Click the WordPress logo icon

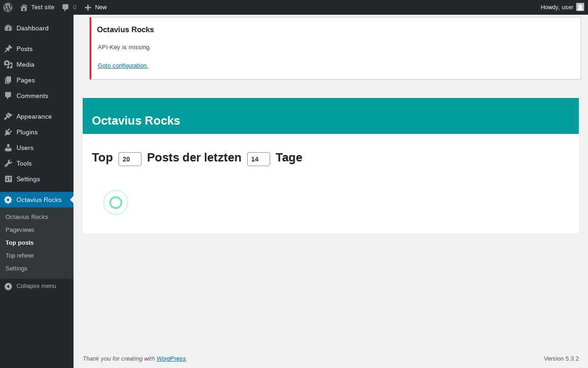pos(8,7)
